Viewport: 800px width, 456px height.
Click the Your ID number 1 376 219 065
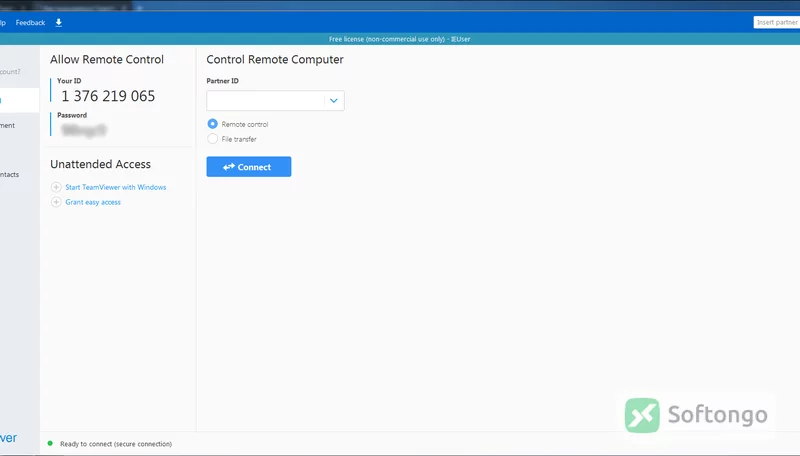coord(108,96)
